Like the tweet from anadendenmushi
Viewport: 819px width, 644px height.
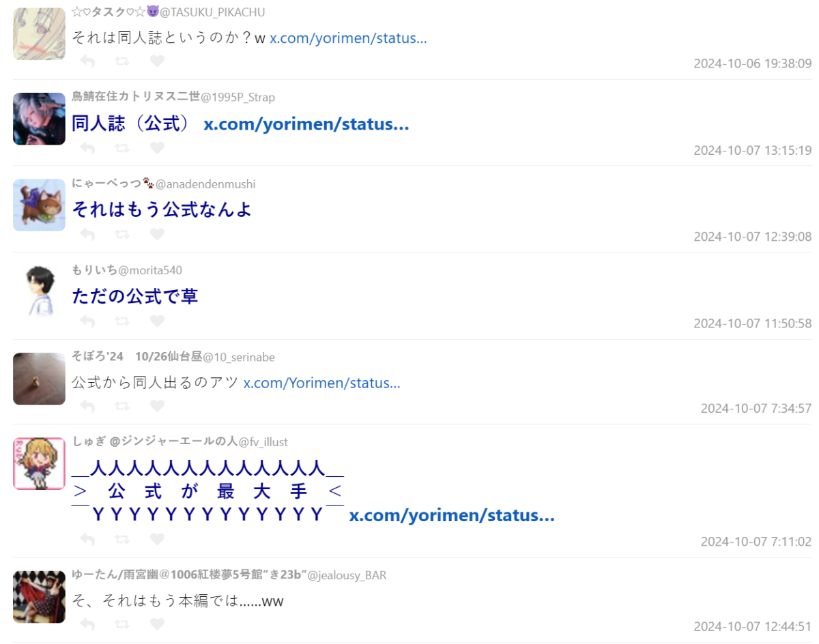point(157,234)
